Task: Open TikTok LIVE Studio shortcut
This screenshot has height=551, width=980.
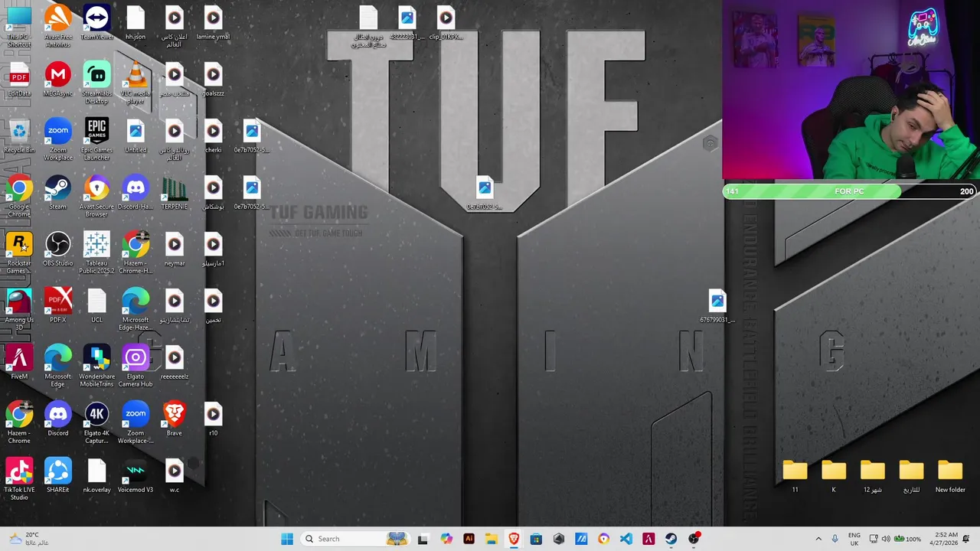Action: click(x=19, y=479)
